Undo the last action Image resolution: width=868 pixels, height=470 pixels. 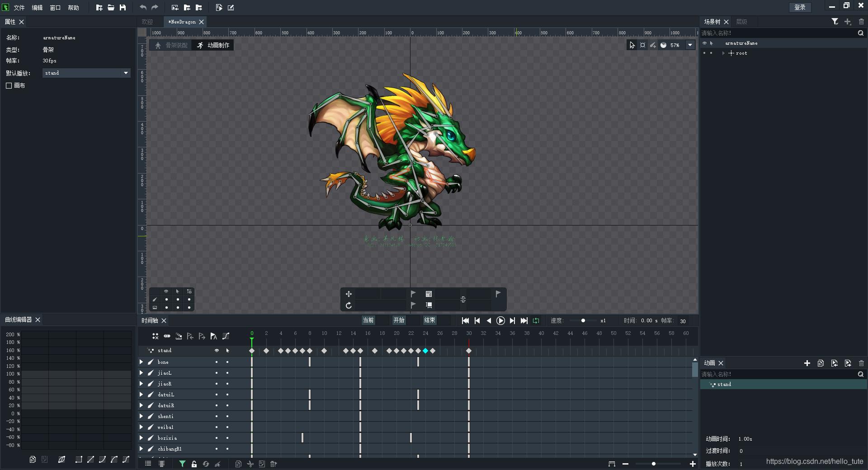[x=143, y=8]
